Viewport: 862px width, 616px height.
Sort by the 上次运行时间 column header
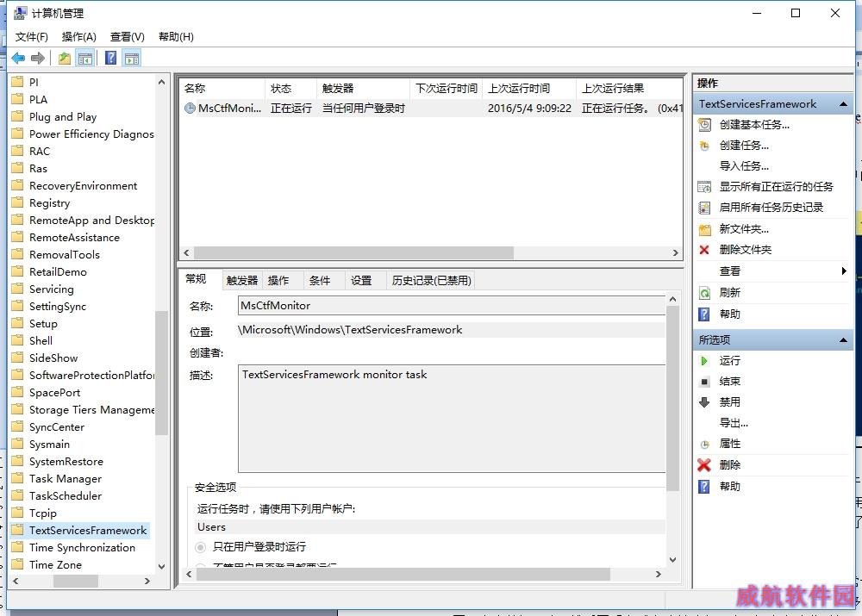[x=529, y=89]
